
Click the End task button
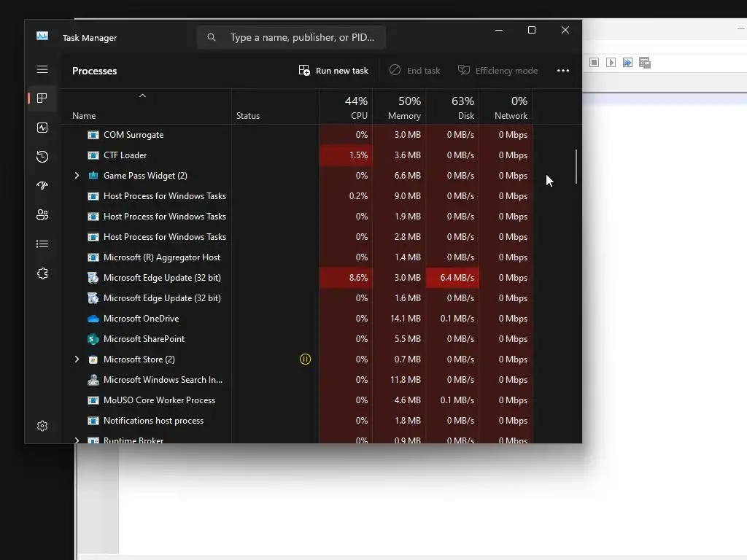coord(415,71)
